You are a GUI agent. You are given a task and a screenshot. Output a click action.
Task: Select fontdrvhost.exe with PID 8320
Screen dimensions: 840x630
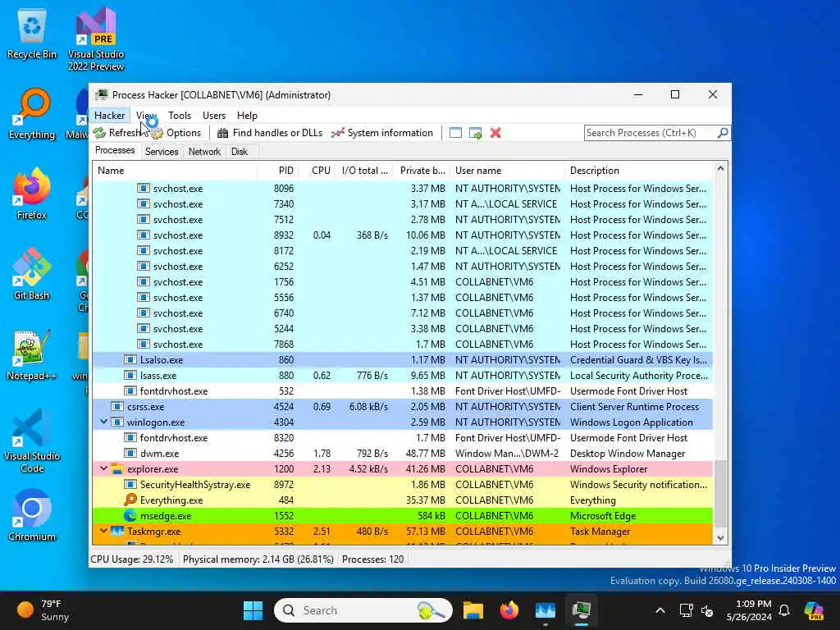(402, 438)
